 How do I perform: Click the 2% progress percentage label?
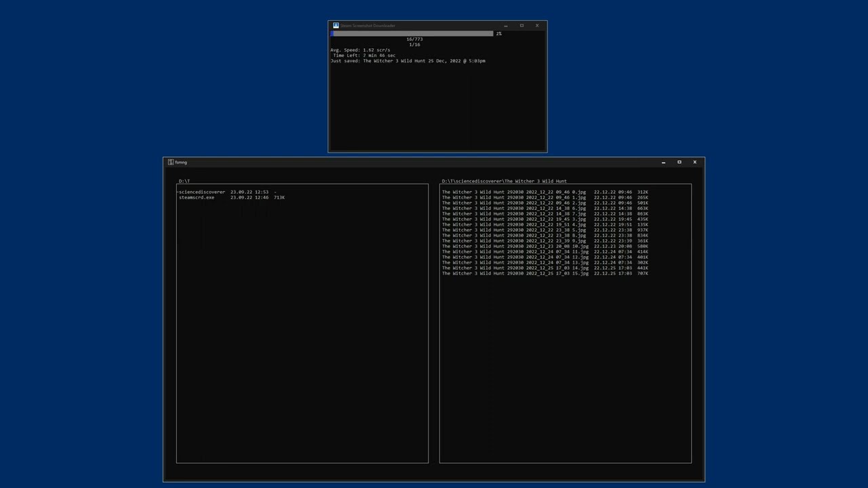click(499, 34)
